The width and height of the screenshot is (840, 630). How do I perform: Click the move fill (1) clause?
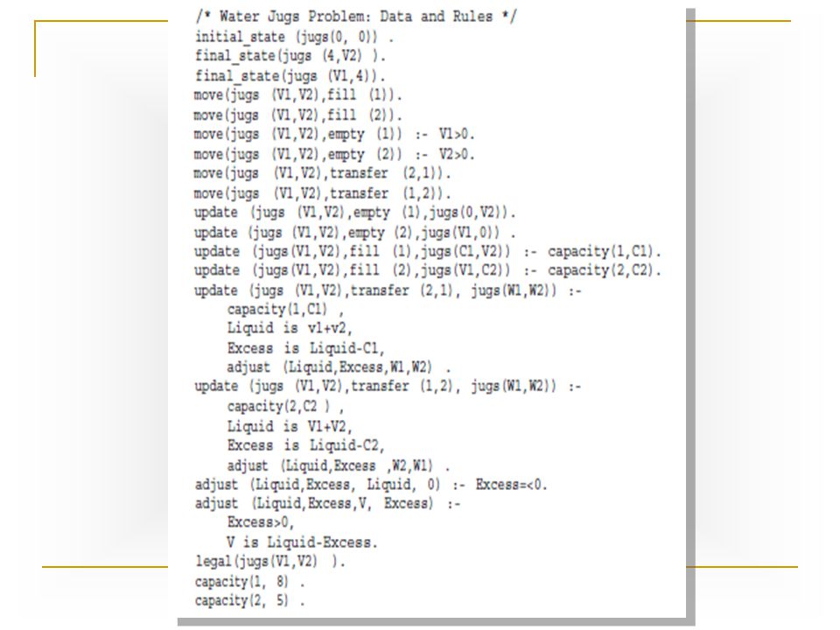click(x=297, y=95)
